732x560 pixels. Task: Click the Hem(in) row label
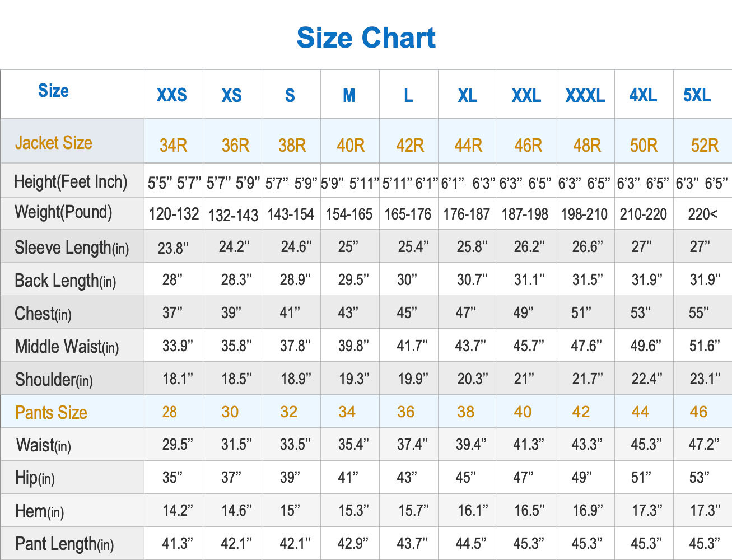(40, 511)
